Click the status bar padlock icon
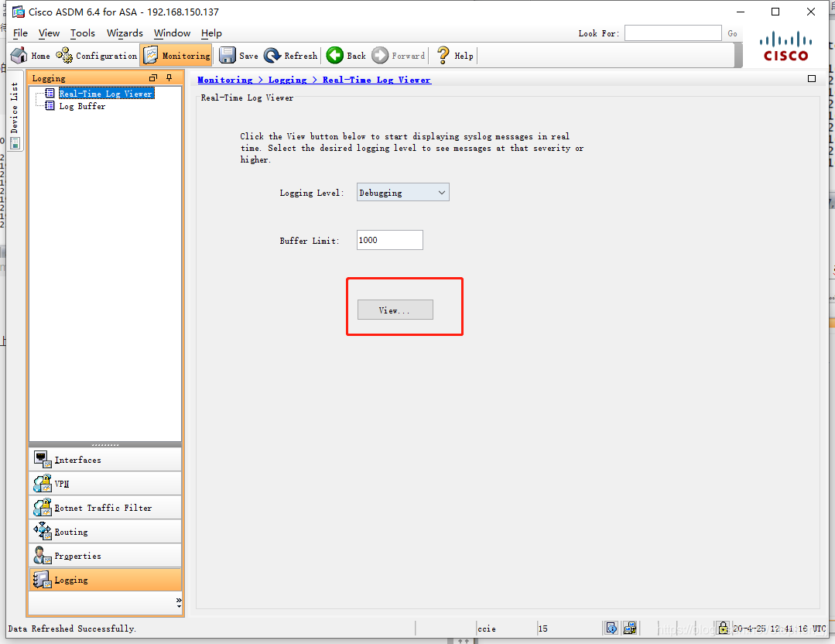 (x=723, y=628)
